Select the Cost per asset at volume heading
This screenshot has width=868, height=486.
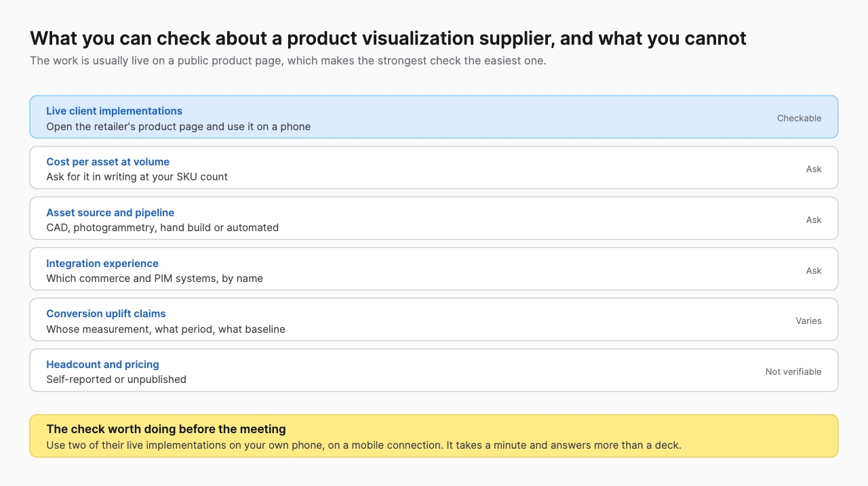[x=108, y=162]
